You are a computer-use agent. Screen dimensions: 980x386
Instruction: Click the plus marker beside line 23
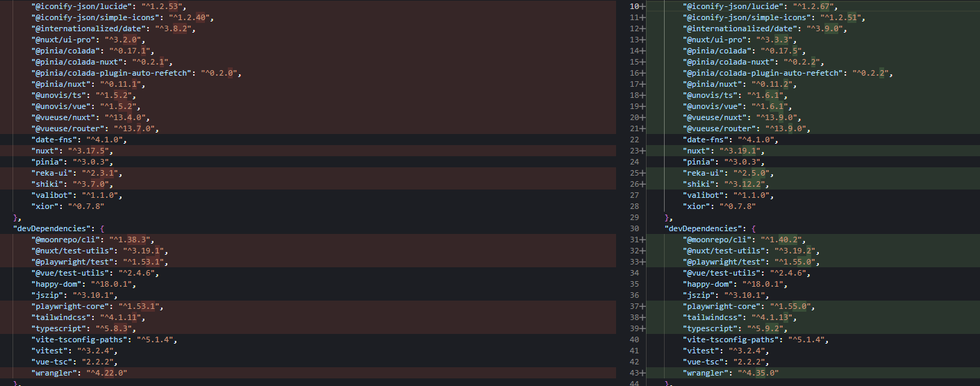[x=642, y=151]
